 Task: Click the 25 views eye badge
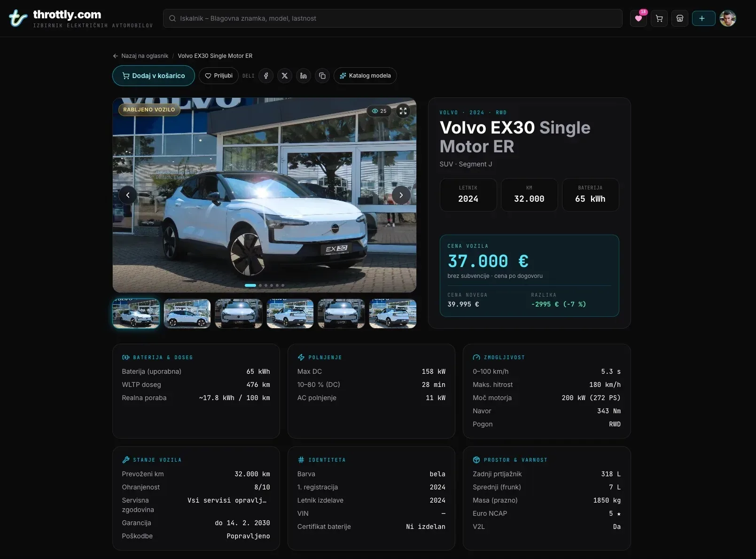[379, 111]
